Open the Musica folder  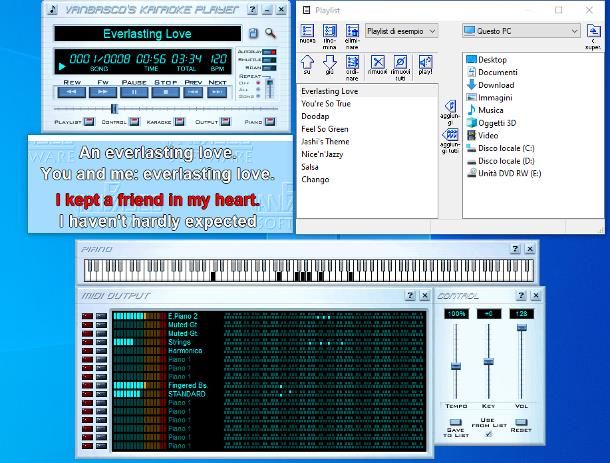(485, 110)
